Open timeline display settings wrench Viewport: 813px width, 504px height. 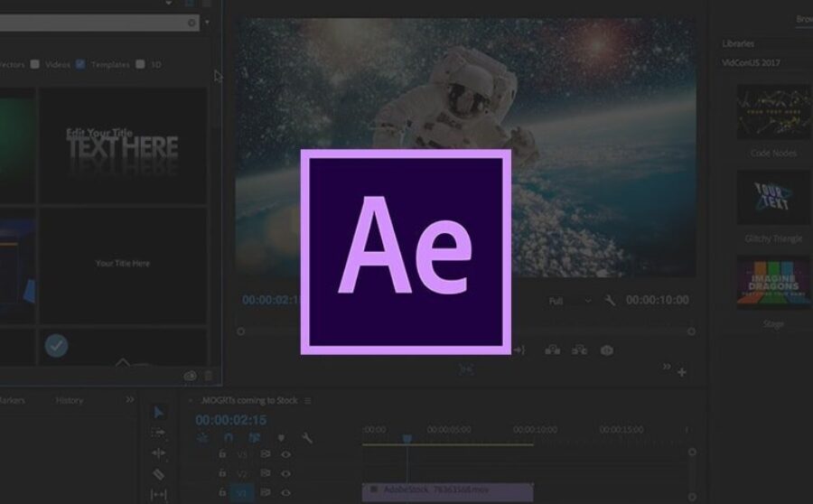307,438
